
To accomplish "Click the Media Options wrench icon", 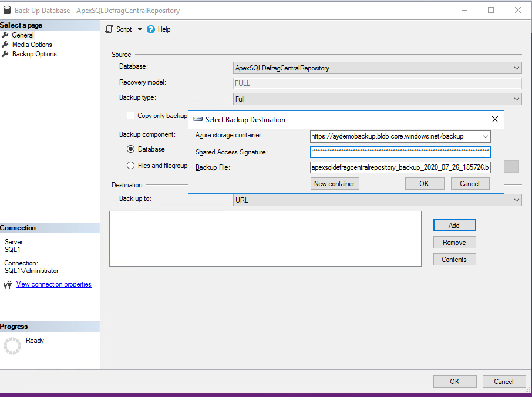I will click(5, 45).
